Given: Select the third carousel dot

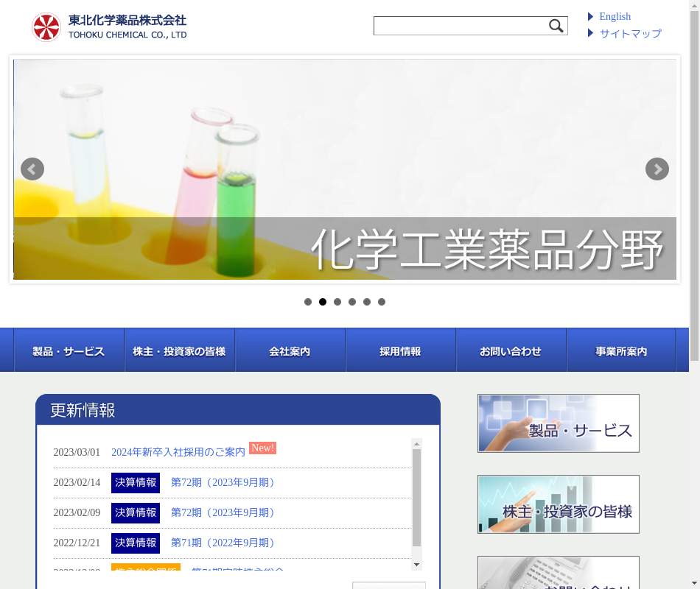Looking at the screenshot, I should tap(337, 302).
